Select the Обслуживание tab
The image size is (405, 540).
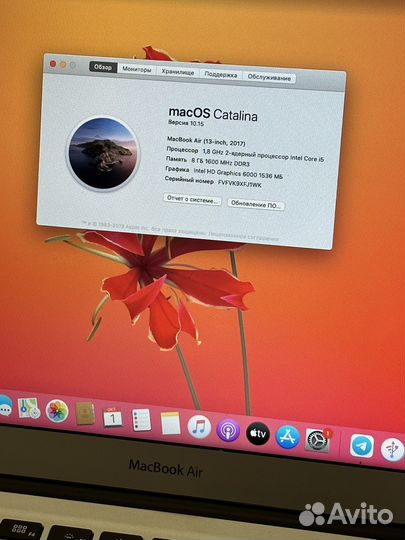[x=269, y=77]
